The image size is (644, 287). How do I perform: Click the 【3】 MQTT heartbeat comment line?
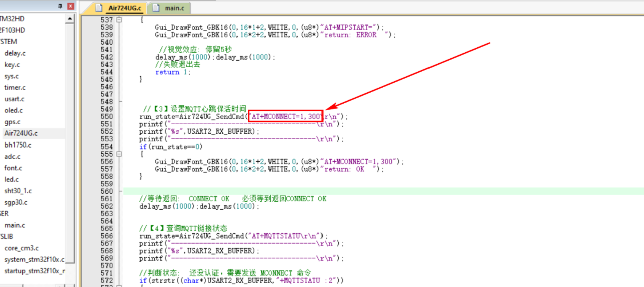[x=194, y=109]
